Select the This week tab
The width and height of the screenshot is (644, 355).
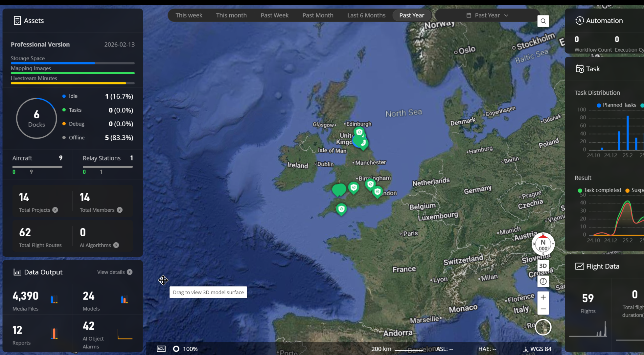pos(189,15)
